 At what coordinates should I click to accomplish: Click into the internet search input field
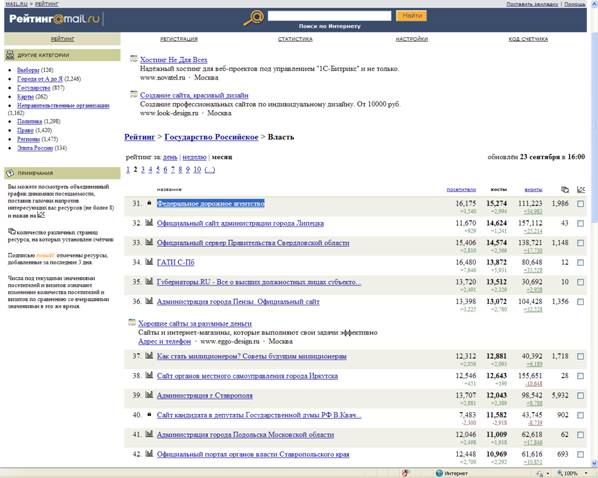click(x=330, y=16)
